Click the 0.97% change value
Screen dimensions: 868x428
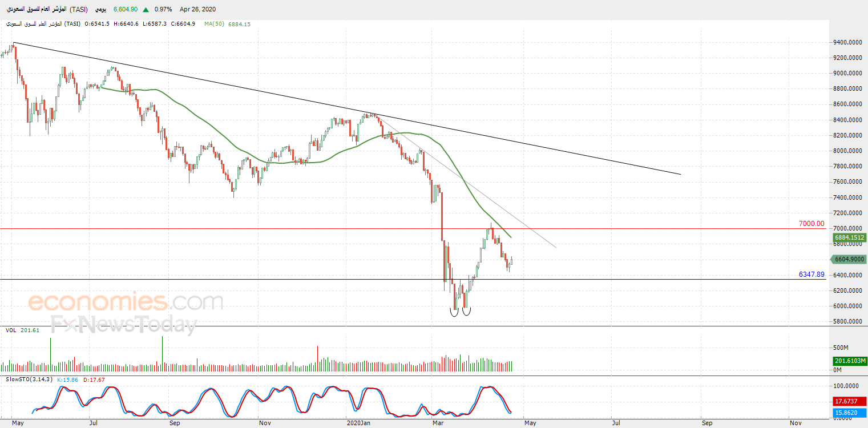click(x=163, y=10)
